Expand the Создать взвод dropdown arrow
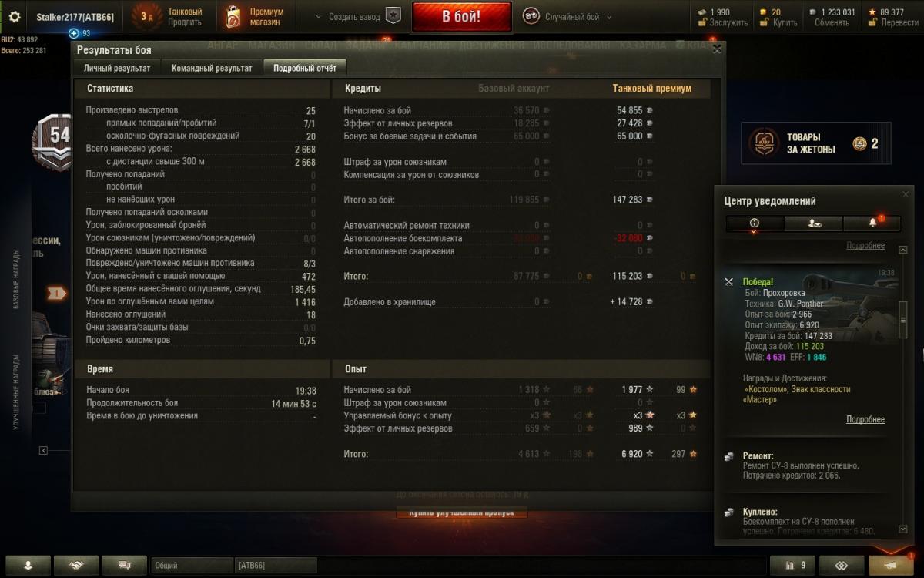 320,17
